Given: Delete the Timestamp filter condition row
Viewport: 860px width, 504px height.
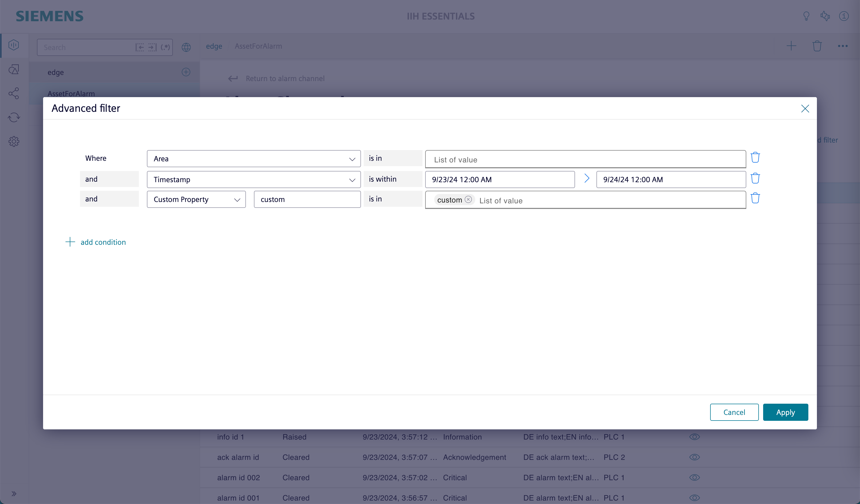Looking at the screenshot, I should tap(755, 178).
